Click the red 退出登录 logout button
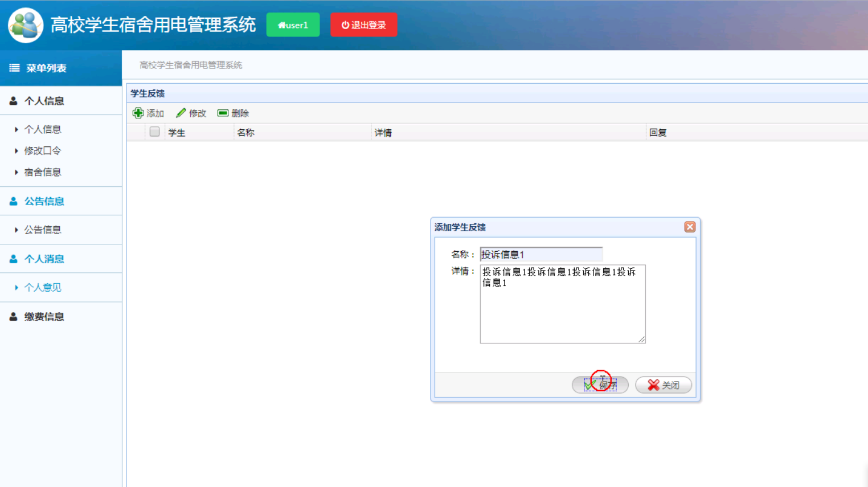Viewport: 868px width, 487px height. coord(363,25)
